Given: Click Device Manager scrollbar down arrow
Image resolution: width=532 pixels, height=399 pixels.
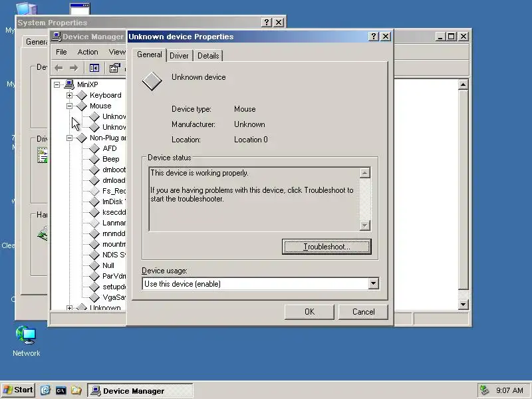Looking at the screenshot, I should click(x=463, y=305).
